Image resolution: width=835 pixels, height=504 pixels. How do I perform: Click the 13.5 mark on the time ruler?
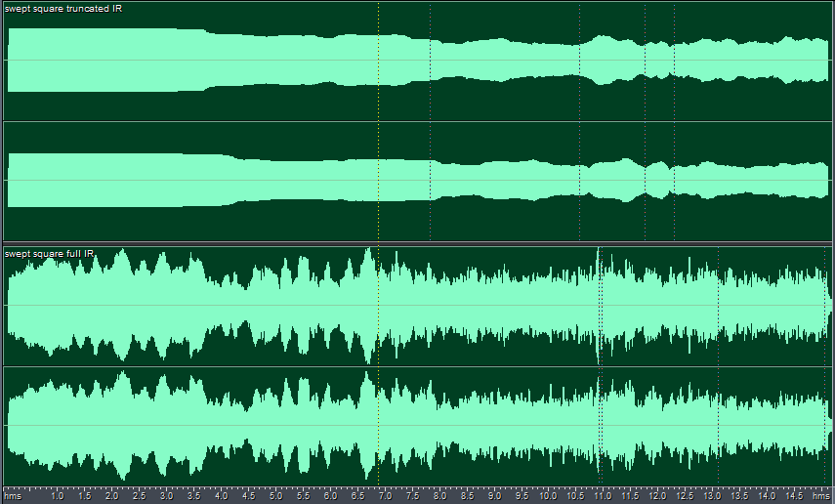738,496
